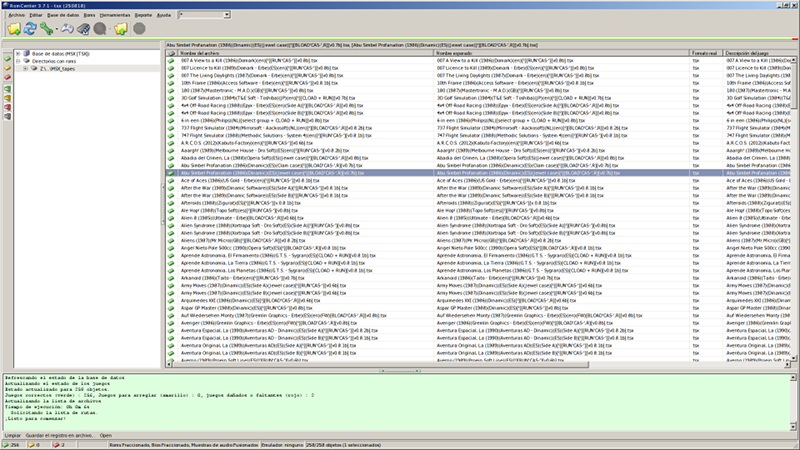Screen dimensions: 800x450
Task: Toggle the green file filter in sidebar
Action: 7,89
